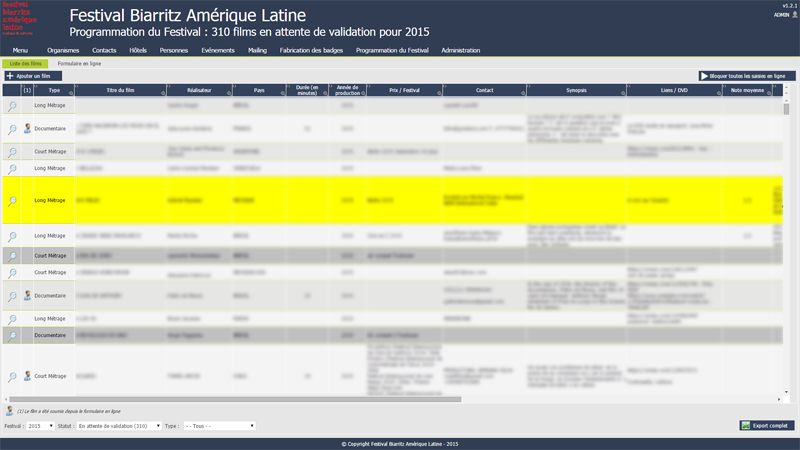Open details magnifier in the yellow highlighted row
This screenshot has width=800, height=450.
tap(12, 201)
